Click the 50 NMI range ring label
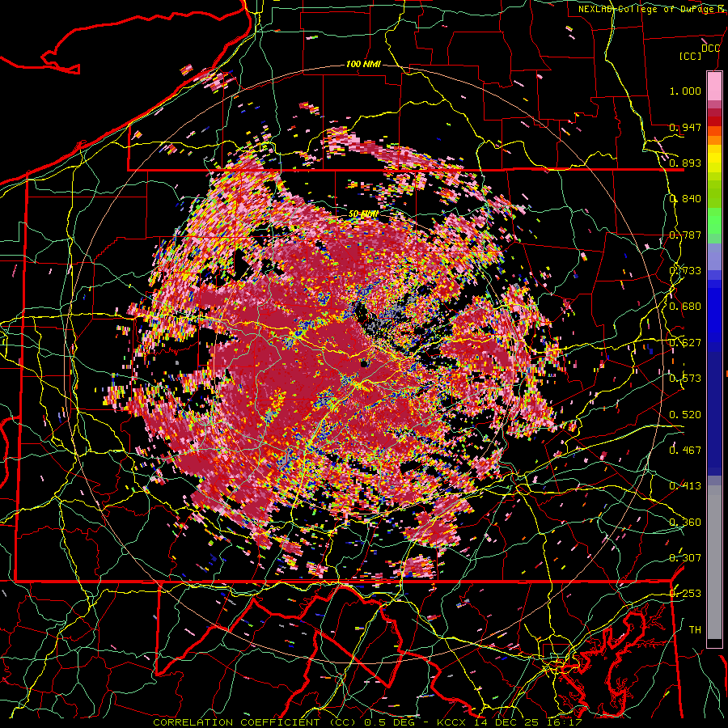 click(363, 214)
